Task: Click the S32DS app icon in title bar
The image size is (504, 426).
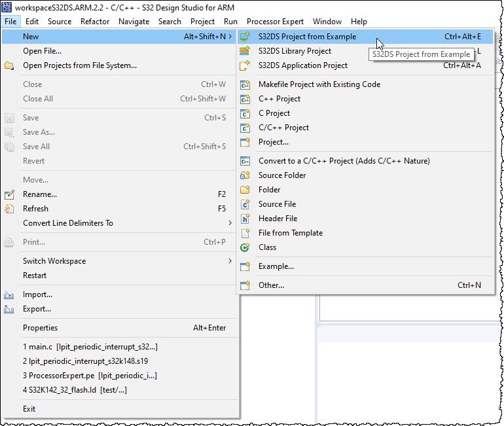Action: click(x=7, y=7)
